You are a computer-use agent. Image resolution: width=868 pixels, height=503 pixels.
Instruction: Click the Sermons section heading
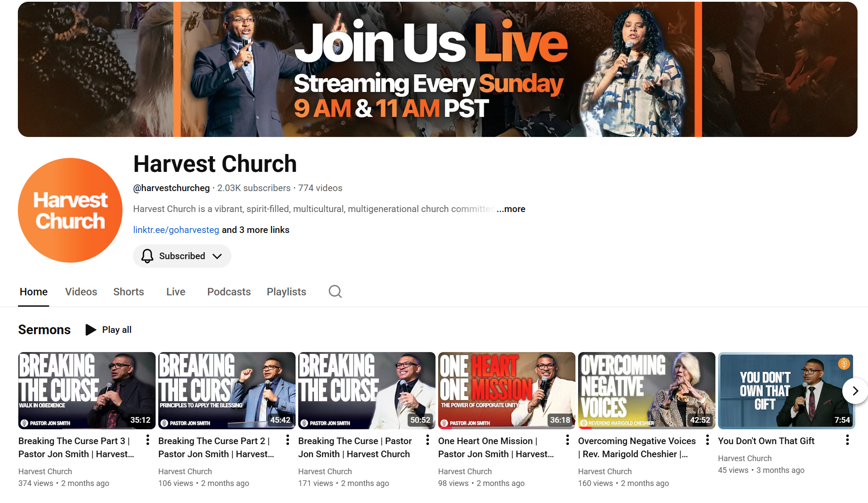coord(44,330)
